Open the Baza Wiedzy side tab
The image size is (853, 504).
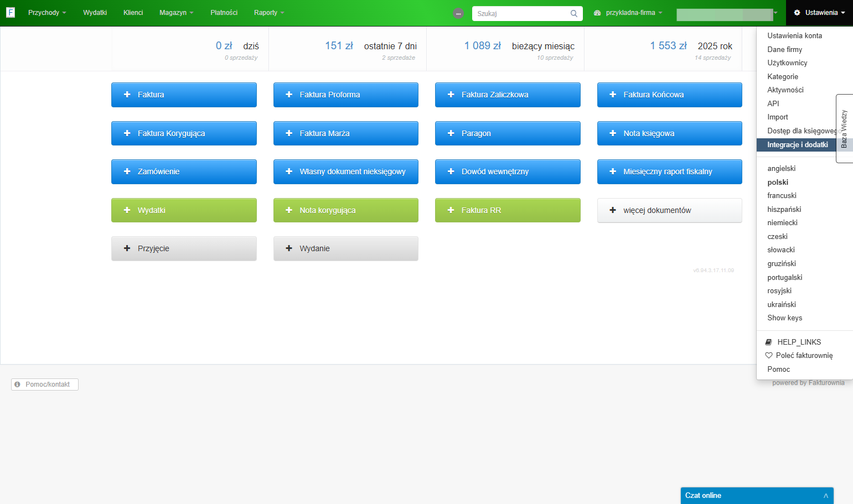844,129
